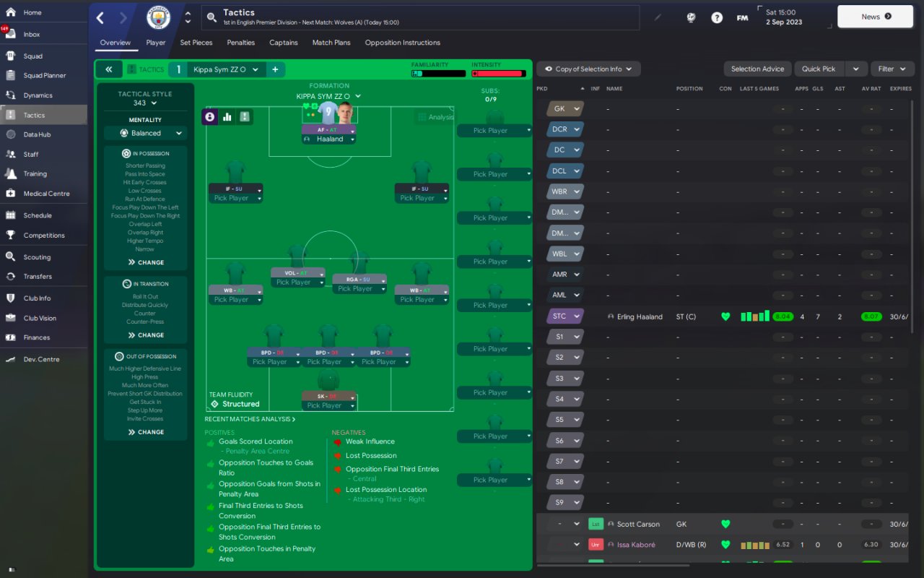Open the FM menu icon

[x=742, y=17]
